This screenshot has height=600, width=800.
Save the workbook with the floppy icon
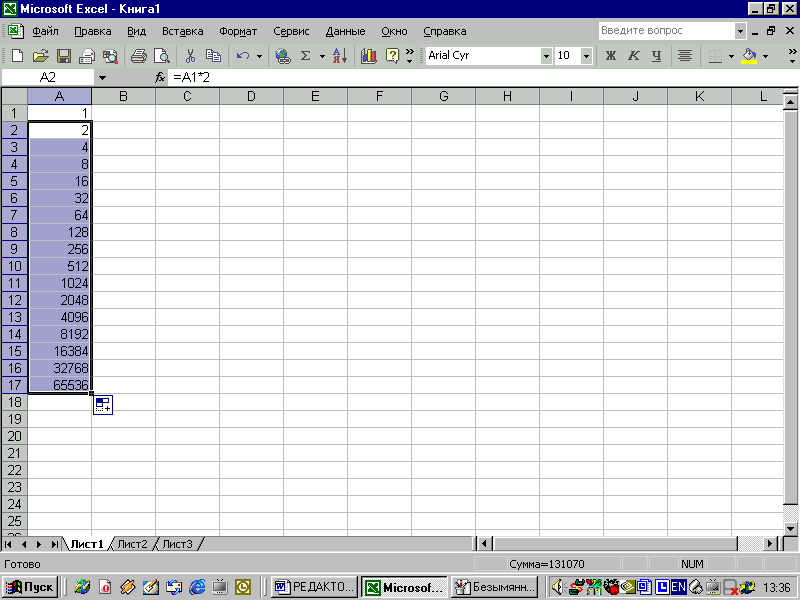[64, 56]
